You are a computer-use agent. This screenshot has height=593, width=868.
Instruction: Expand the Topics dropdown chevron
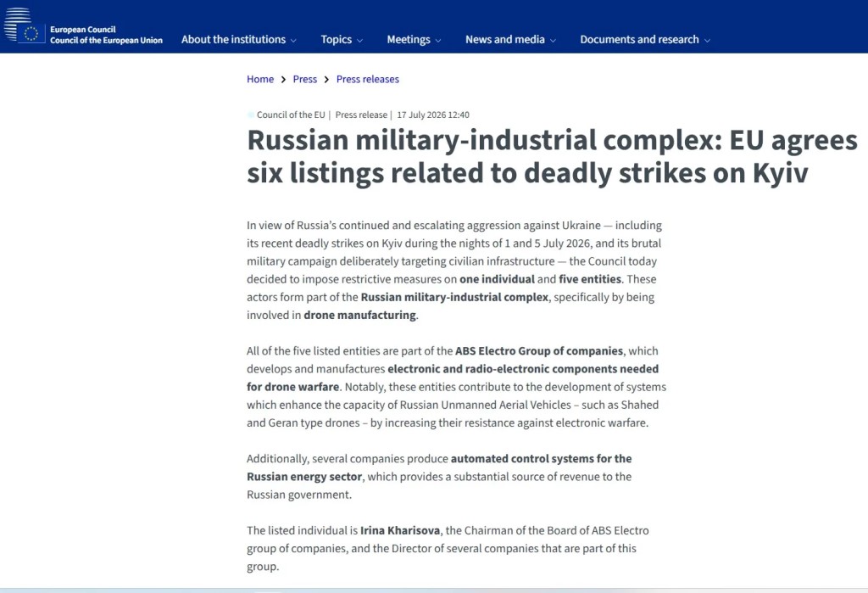[x=359, y=41]
